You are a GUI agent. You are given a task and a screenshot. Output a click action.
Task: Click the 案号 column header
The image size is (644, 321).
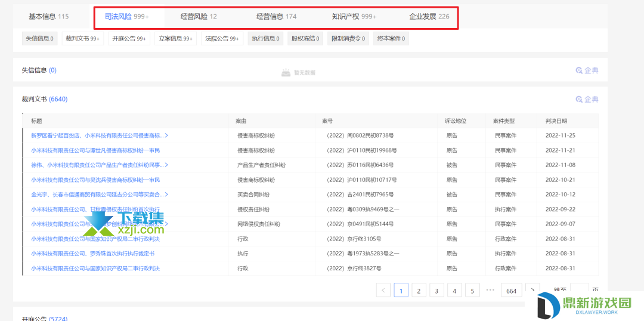pos(327,121)
